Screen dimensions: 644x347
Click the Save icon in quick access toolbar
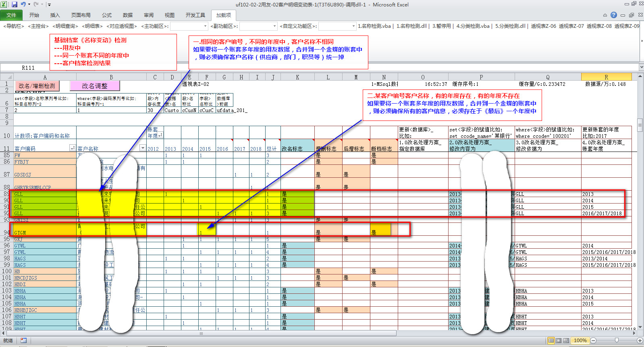(x=15, y=4)
